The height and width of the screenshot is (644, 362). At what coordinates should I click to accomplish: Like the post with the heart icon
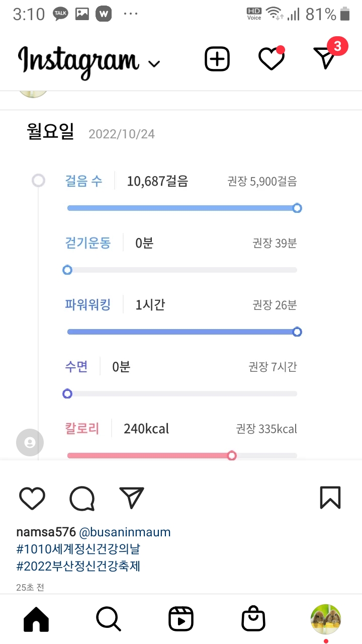32,498
